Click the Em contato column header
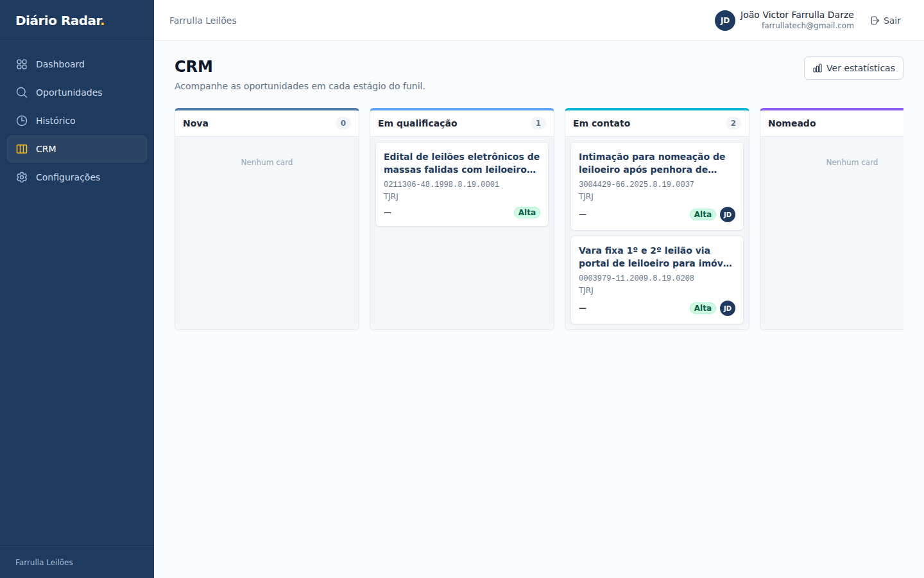This screenshot has height=578, width=924. 657,123
